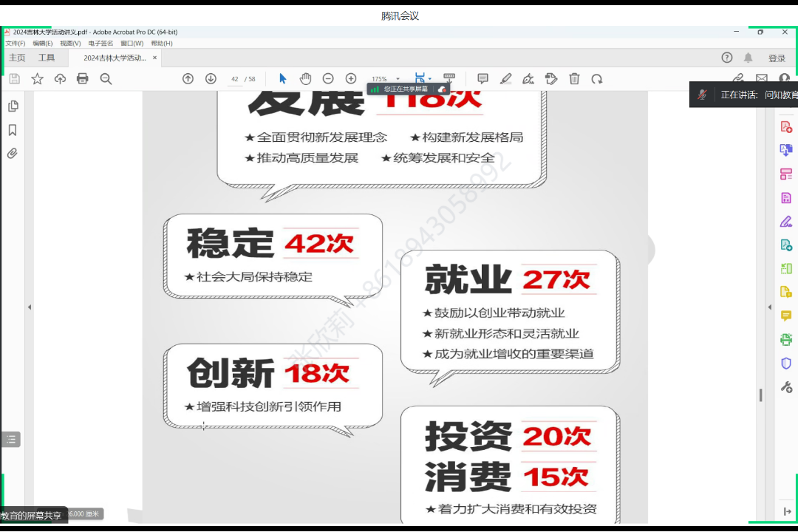Collapse the left navigation pane arrow
Viewport: 798px width, 532px height.
pyautogui.click(x=30, y=307)
